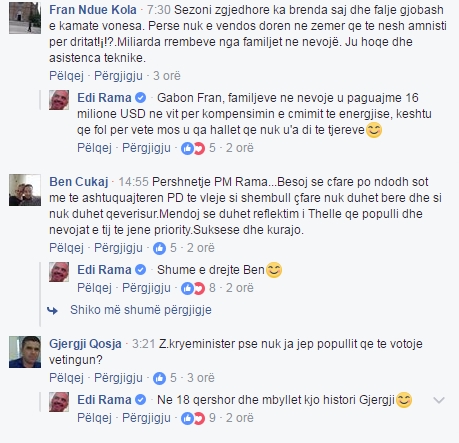Click Fran Ndue Kola's avatar thumbnail
459x443 pixels.
click(25, 18)
